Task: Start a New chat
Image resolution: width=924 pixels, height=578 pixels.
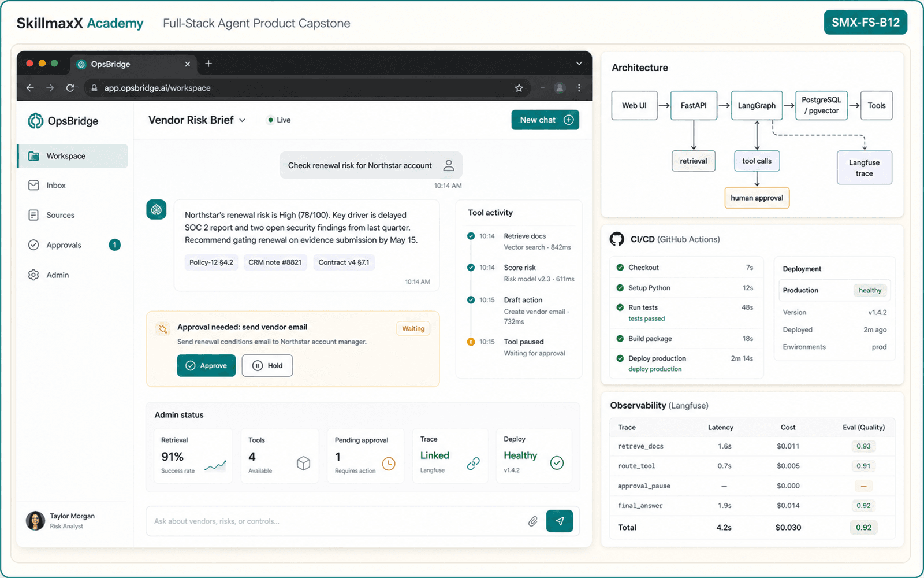Action: tap(545, 120)
